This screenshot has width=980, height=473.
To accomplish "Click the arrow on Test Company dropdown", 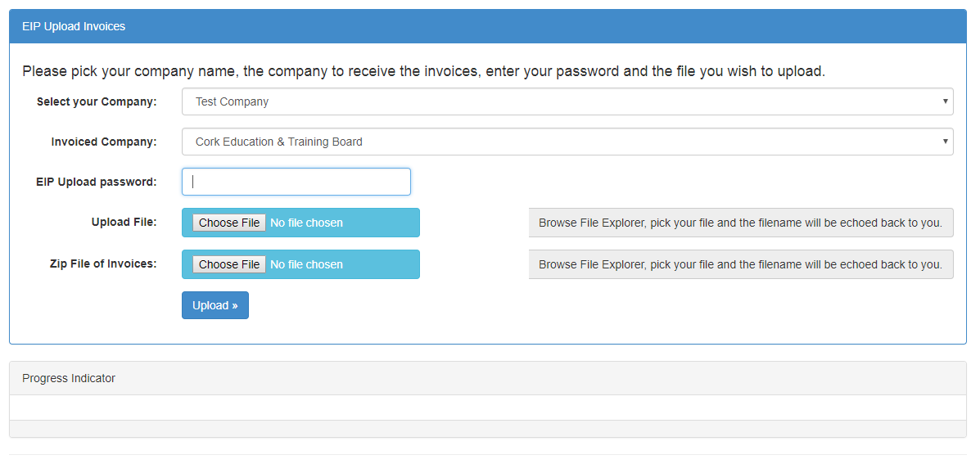I will pos(946,101).
